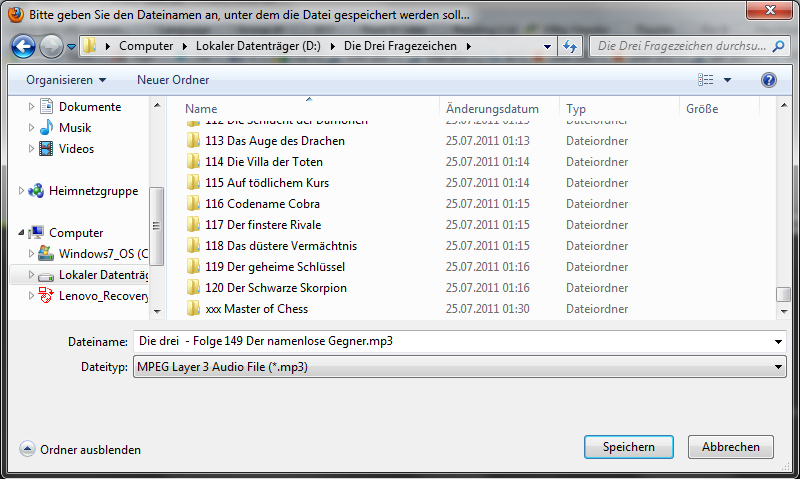800x479 pixels.
Task: Click folder icon of 114 Die Villa der Toten
Action: pyautogui.click(x=193, y=161)
